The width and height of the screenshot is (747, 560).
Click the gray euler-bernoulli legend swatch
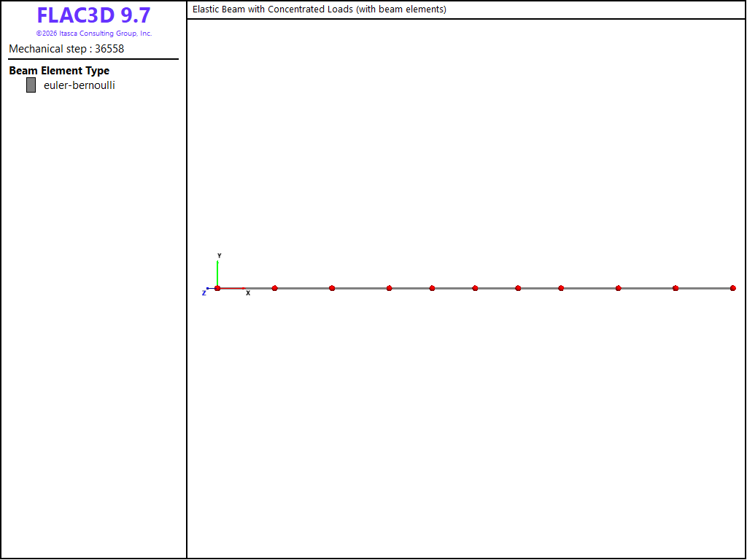click(x=31, y=85)
